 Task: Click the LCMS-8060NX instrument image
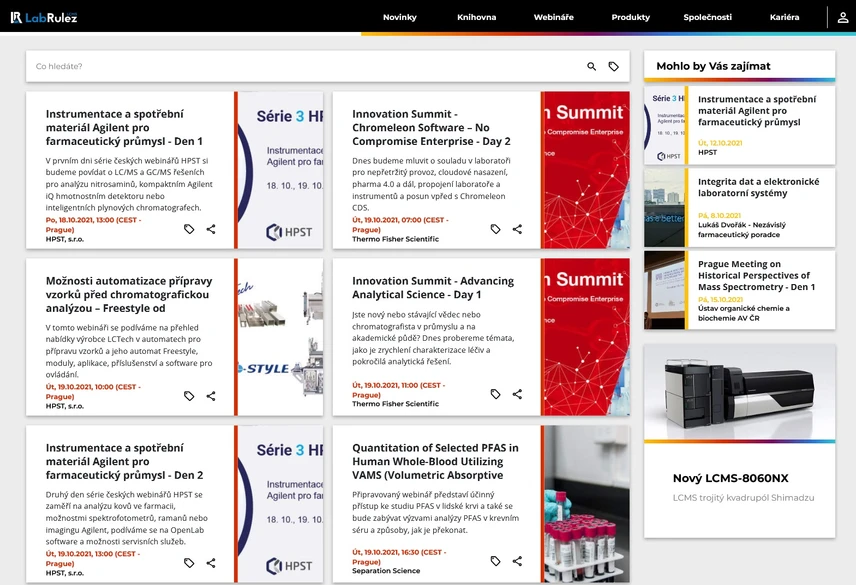point(740,391)
